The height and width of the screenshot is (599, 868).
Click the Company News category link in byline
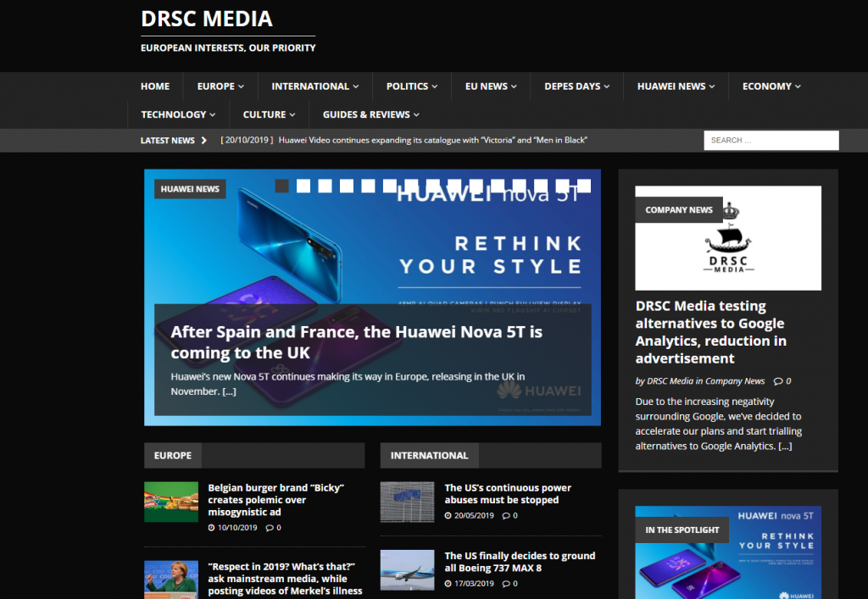click(x=735, y=381)
